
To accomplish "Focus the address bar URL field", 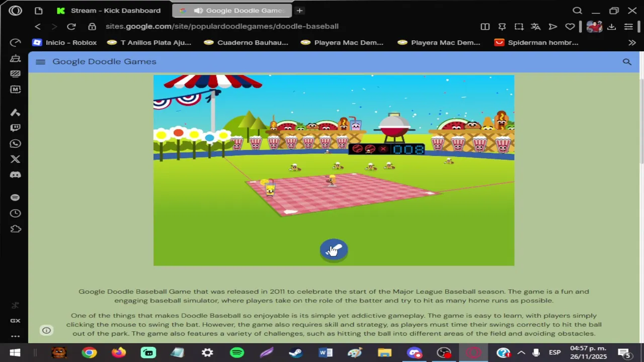I will 222,26.
